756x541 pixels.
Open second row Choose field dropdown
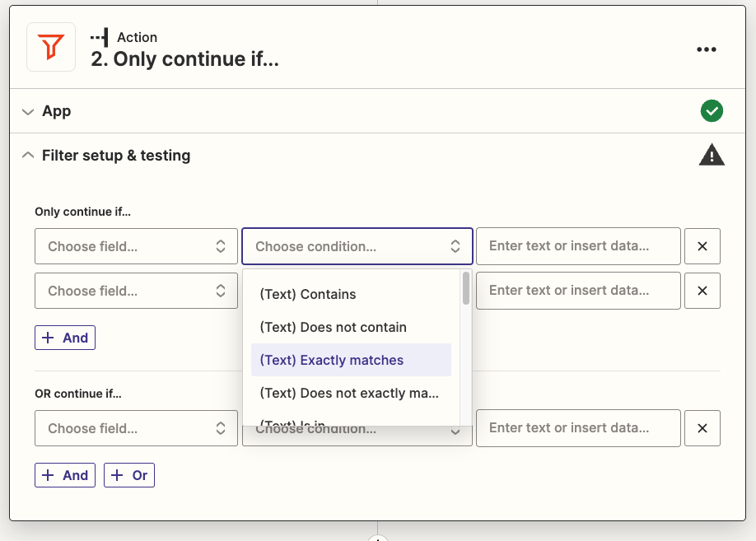[x=136, y=291]
